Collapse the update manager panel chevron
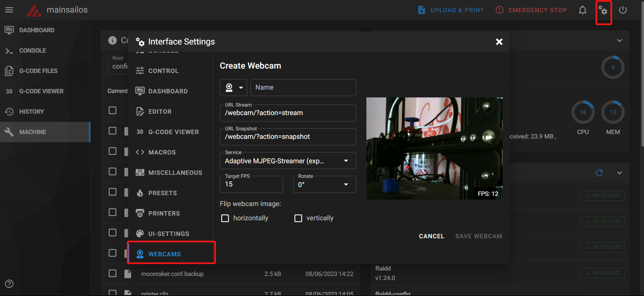644x296 pixels. point(620,173)
